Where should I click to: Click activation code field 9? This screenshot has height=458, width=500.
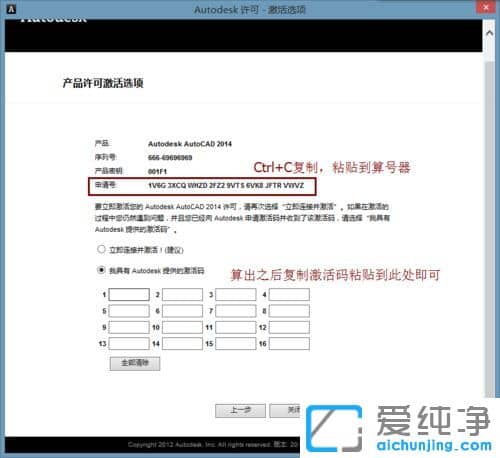(129, 327)
